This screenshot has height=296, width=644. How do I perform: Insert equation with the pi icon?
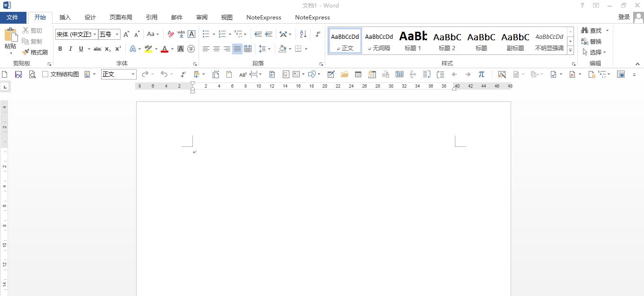tap(481, 74)
